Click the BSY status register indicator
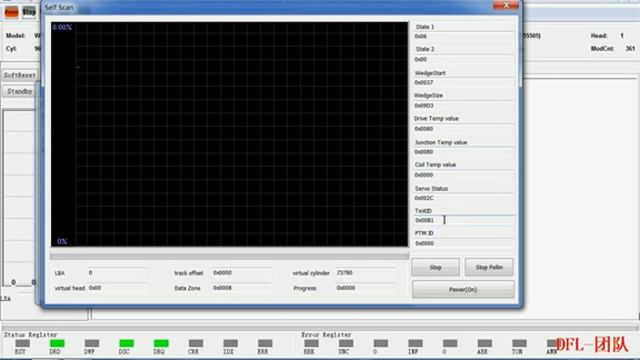Viewport: 640px width, 360px height. click(22, 344)
